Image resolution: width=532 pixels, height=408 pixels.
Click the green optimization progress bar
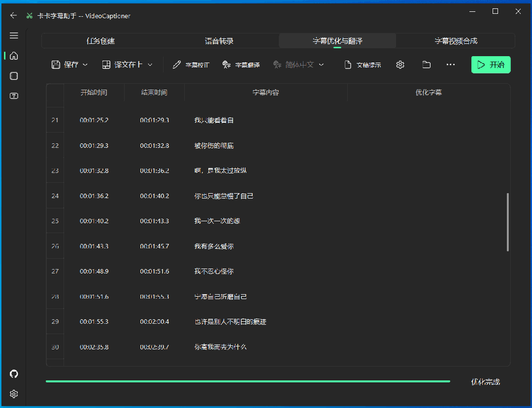(248, 381)
